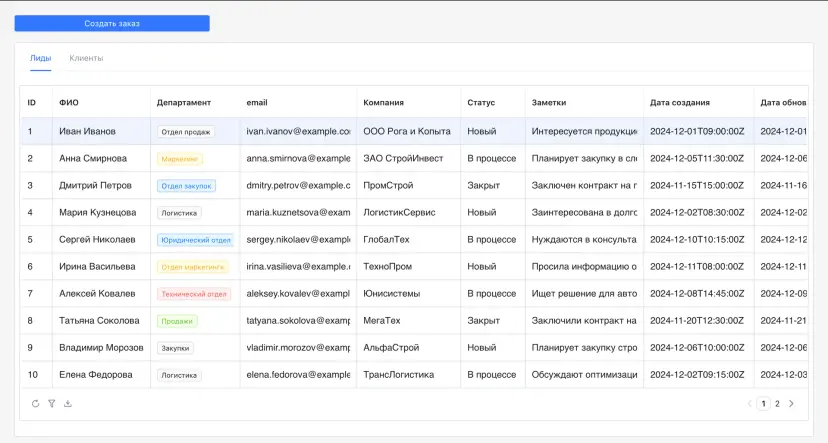Click the Компания column header
Image resolution: width=828 pixels, height=443 pixels.
coord(384,102)
